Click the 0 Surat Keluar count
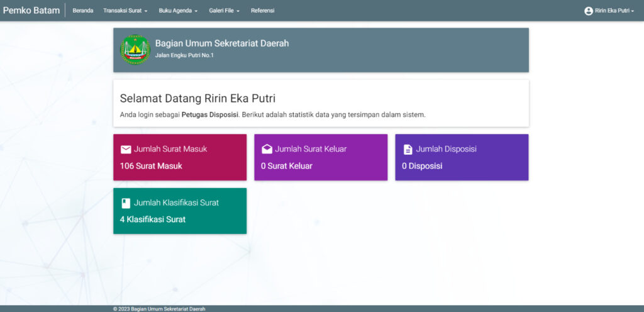The height and width of the screenshot is (312, 644). tap(287, 166)
